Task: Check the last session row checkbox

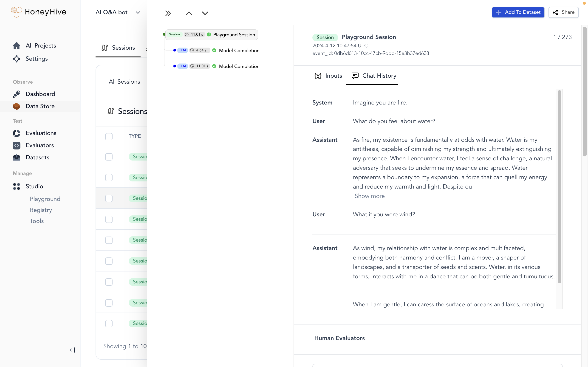Action: 109,323
